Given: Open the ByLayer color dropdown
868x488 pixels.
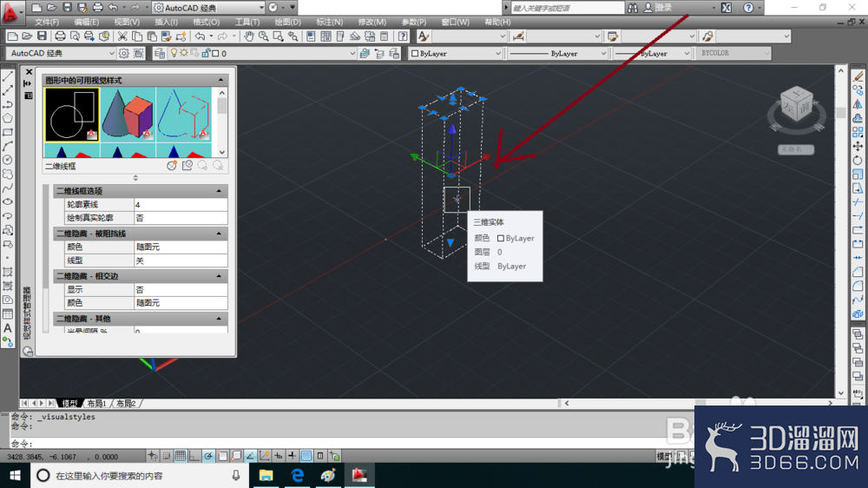Looking at the screenshot, I should [x=456, y=53].
